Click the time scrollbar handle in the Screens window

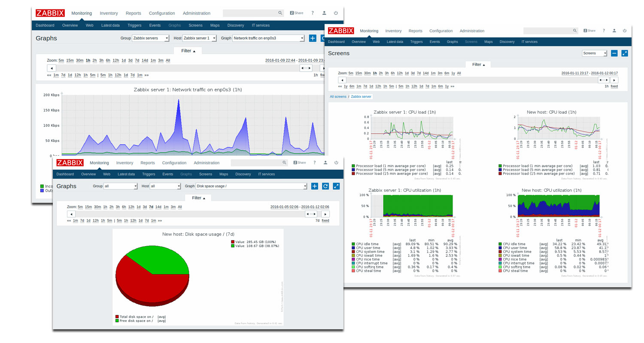pyautogui.click(x=604, y=80)
